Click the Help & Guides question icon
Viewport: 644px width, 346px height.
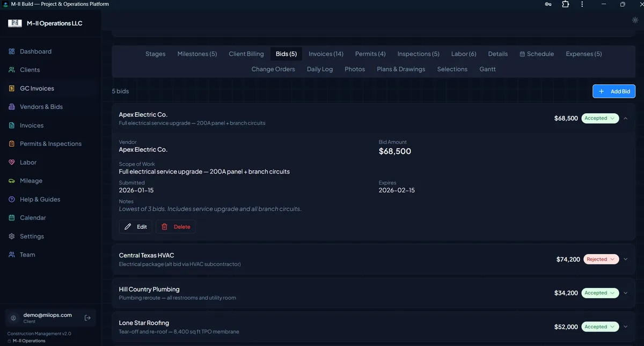point(12,200)
